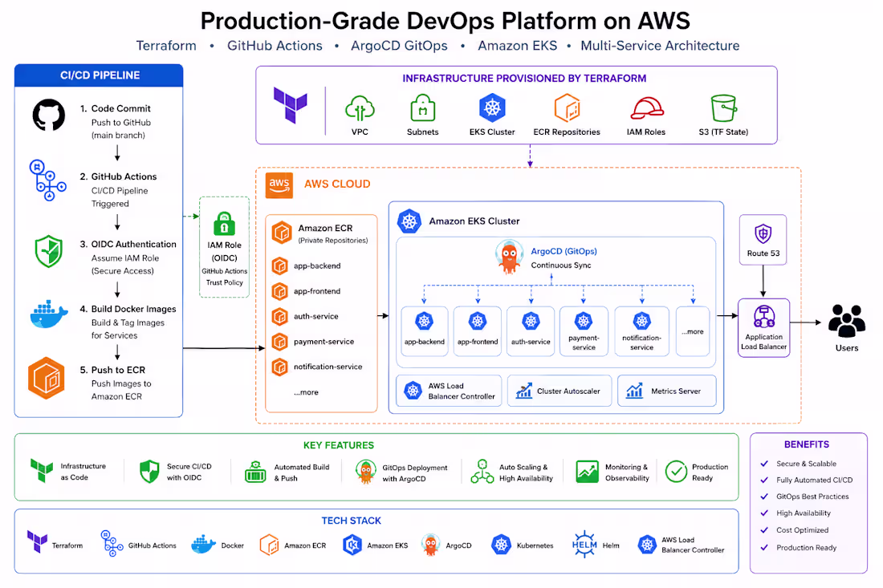
Task: Select the large orange ECR icon beside Push to ECR
Action: pyautogui.click(x=47, y=378)
